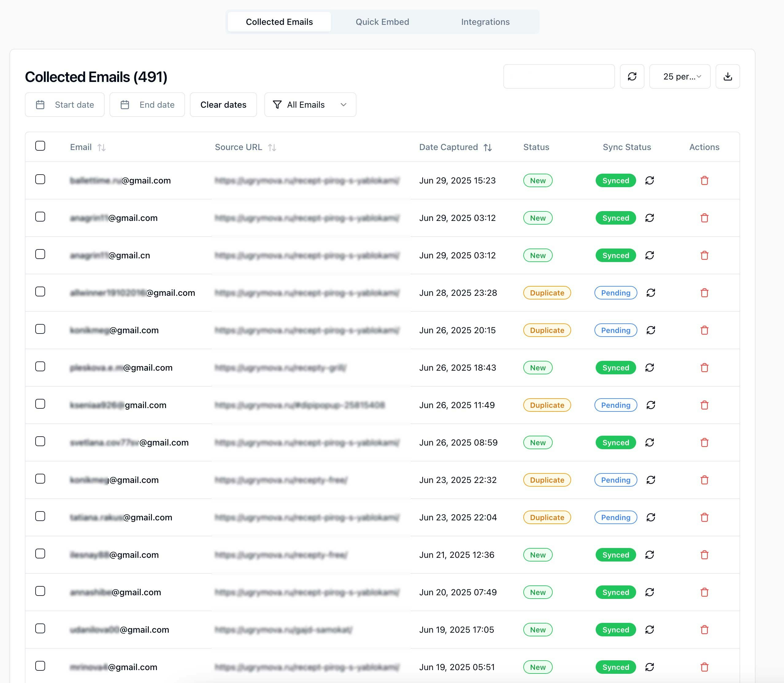Click the search input field
784x683 pixels.
pos(559,76)
